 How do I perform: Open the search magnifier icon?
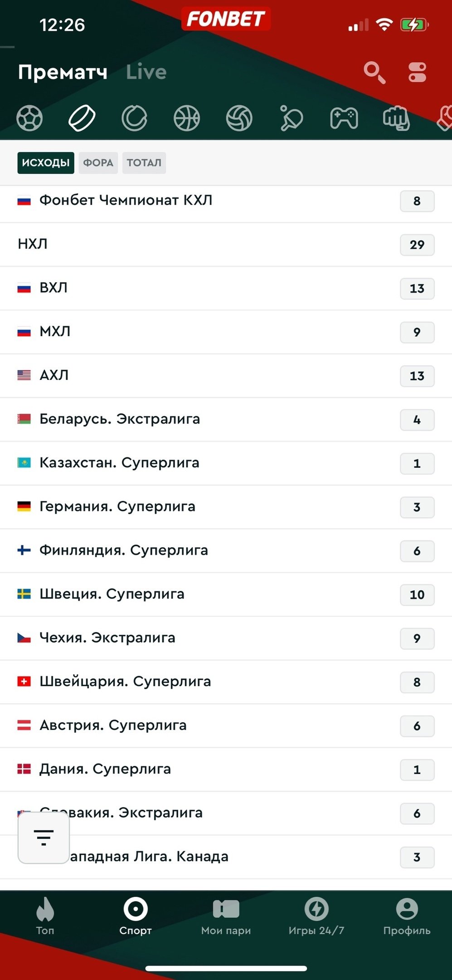click(x=374, y=73)
